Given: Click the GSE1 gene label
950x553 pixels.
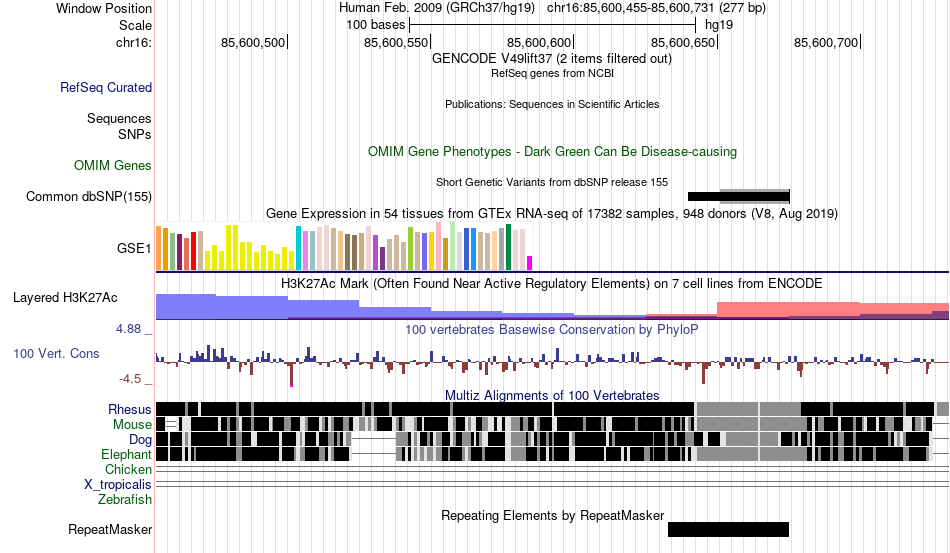Looking at the screenshot, I should pos(134,248).
